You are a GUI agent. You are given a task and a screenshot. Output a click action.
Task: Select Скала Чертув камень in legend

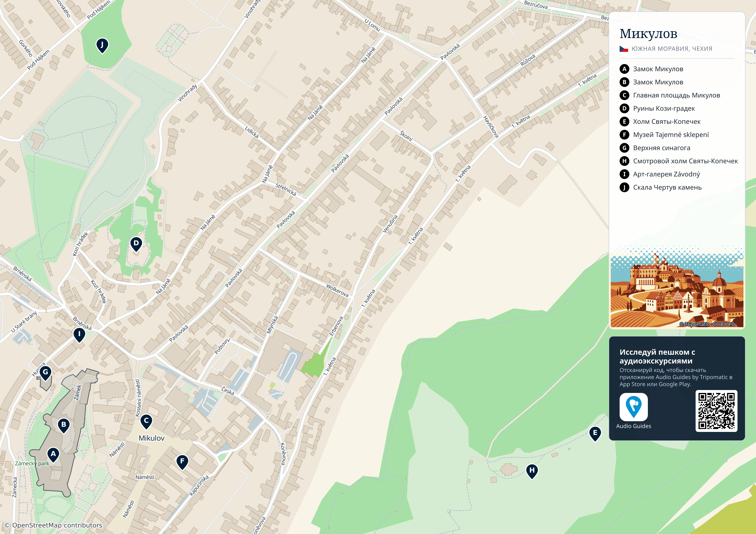pyautogui.click(x=667, y=187)
